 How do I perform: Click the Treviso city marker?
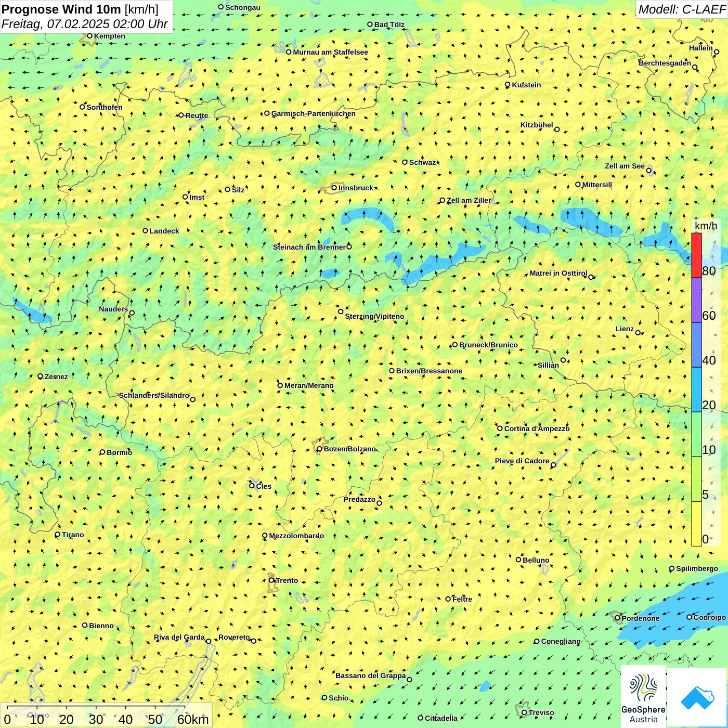pyautogui.click(x=524, y=712)
